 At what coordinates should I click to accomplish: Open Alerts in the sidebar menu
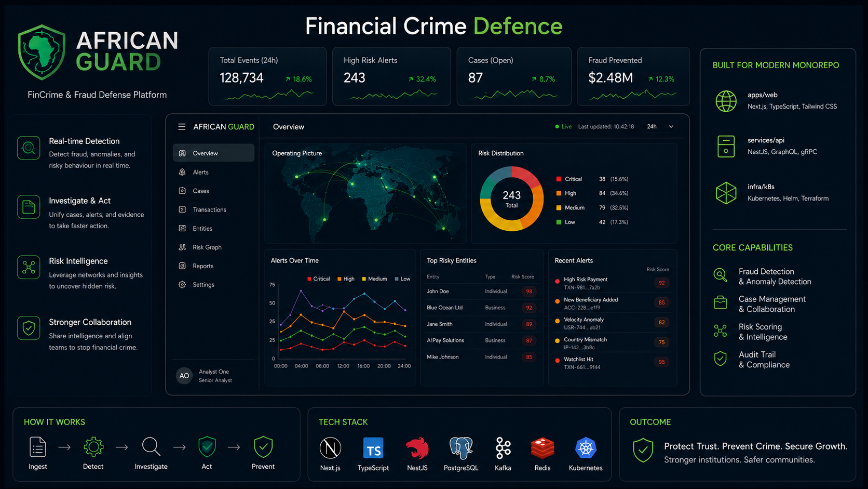click(x=213, y=172)
